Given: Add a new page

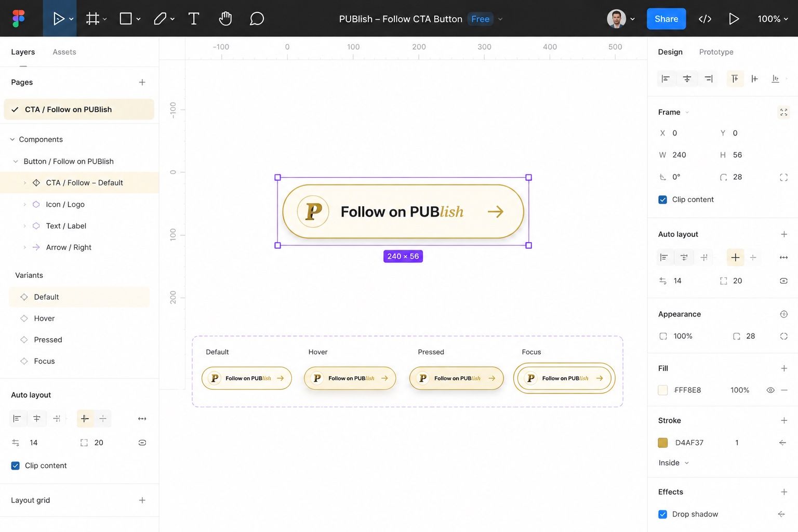Looking at the screenshot, I should [142, 82].
